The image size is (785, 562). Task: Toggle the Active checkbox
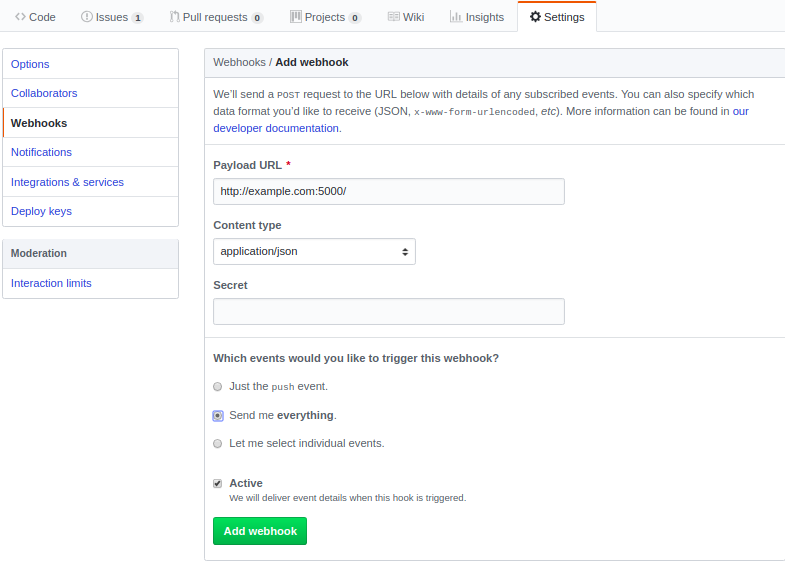pos(218,484)
